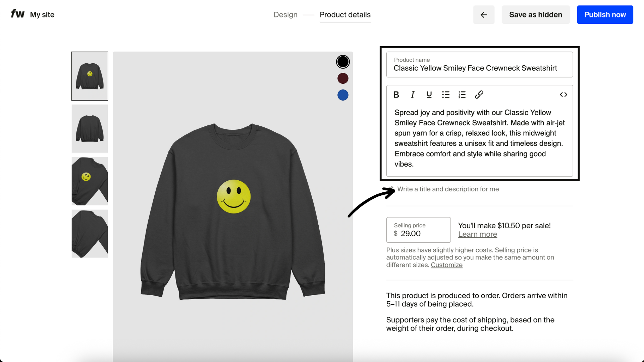Switch to HTML code view
The width and height of the screenshot is (644, 362).
coord(563,95)
